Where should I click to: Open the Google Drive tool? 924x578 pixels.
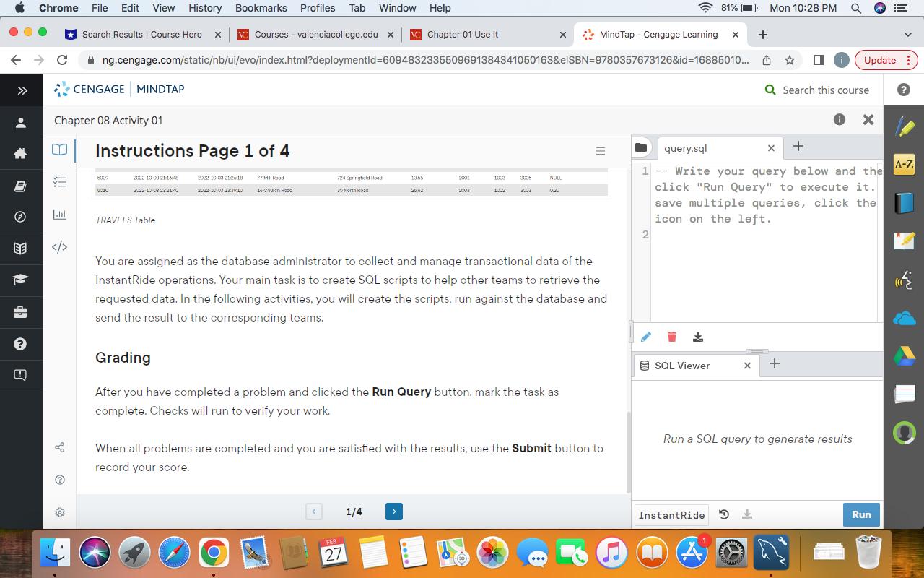point(905,356)
